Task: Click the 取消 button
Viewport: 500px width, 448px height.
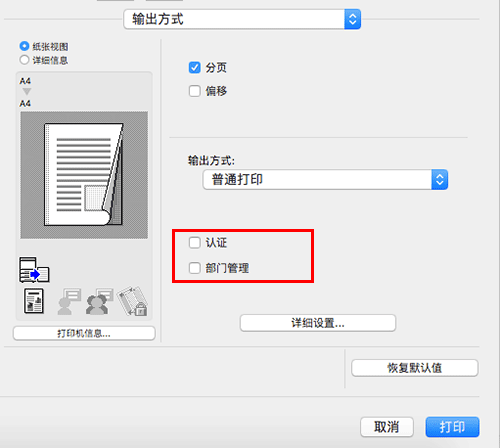Action: pyautogui.click(x=387, y=427)
